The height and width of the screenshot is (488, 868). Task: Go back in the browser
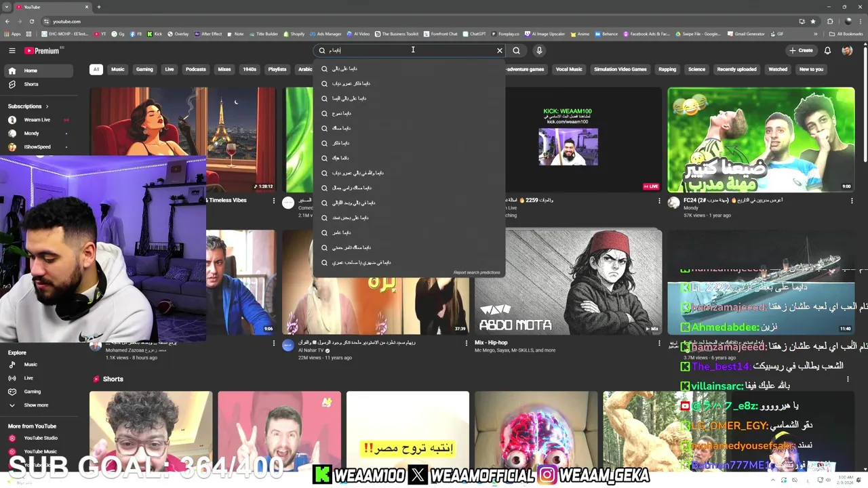[x=7, y=22]
